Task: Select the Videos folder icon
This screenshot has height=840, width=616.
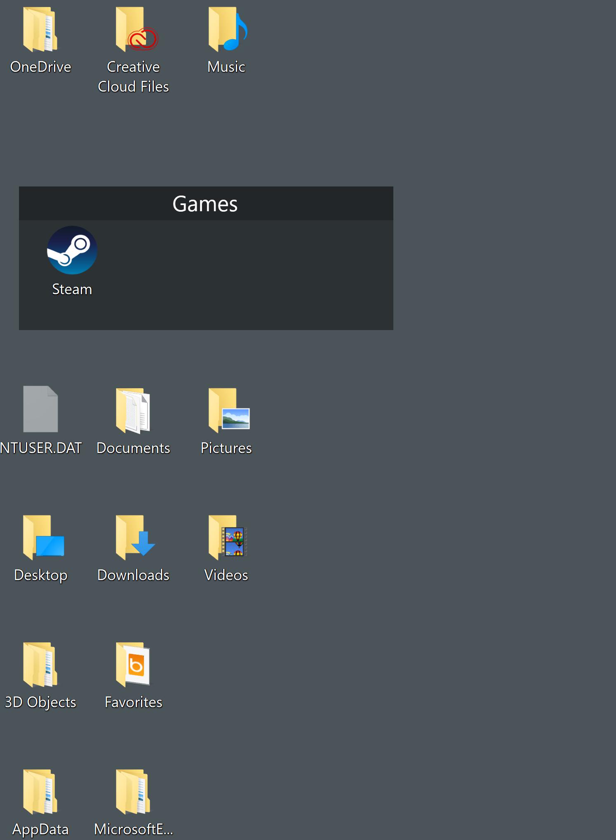Action: click(228, 538)
